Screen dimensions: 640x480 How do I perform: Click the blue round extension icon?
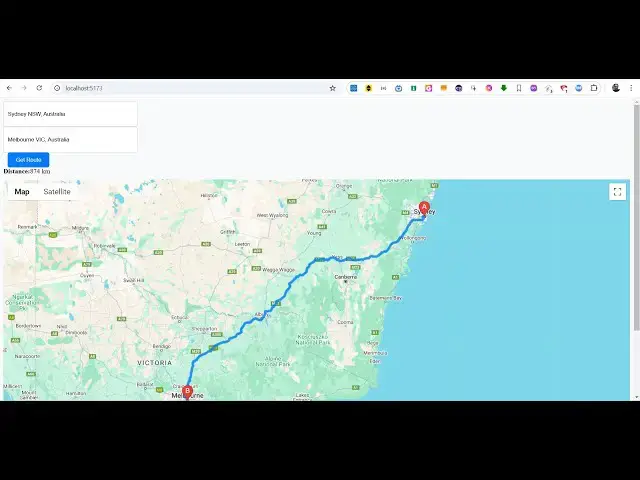[x=579, y=88]
